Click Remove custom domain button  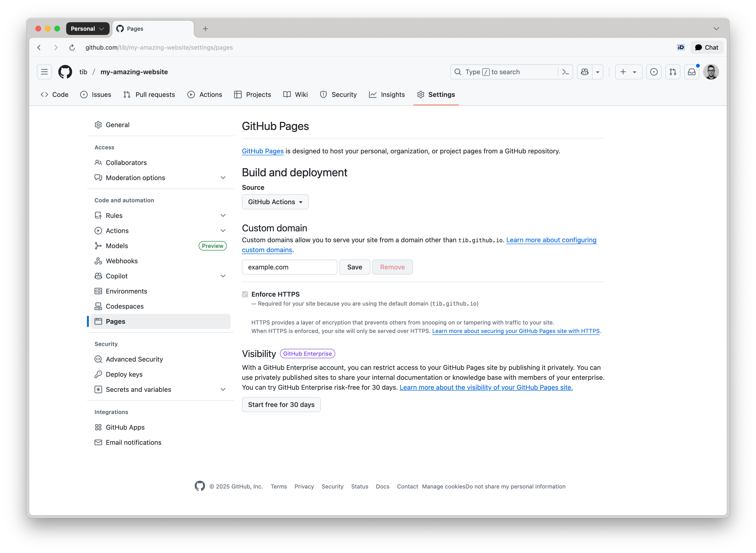tap(393, 267)
